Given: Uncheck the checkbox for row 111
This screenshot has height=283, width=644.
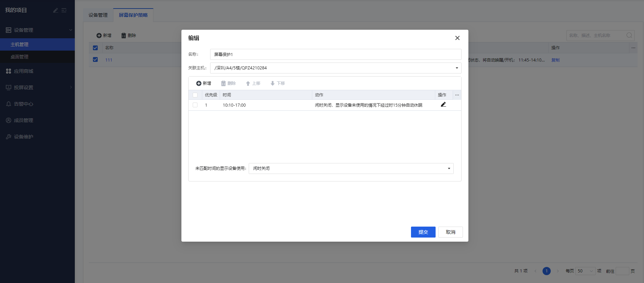Looking at the screenshot, I should (x=95, y=59).
